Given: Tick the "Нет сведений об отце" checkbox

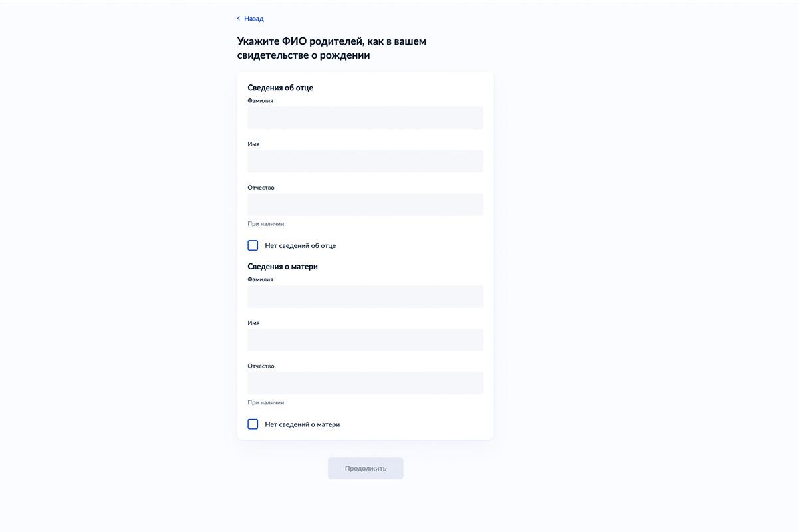Looking at the screenshot, I should [x=253, y=245].
